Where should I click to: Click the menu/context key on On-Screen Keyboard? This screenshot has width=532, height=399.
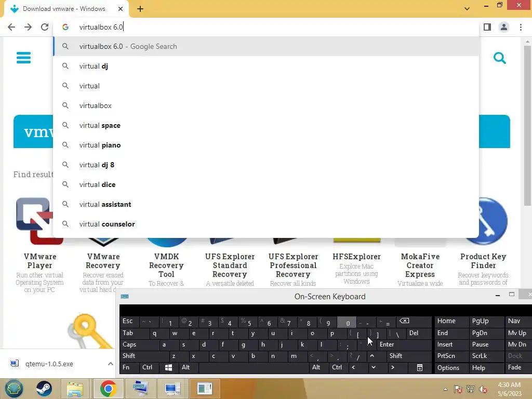tap(420, 367)
